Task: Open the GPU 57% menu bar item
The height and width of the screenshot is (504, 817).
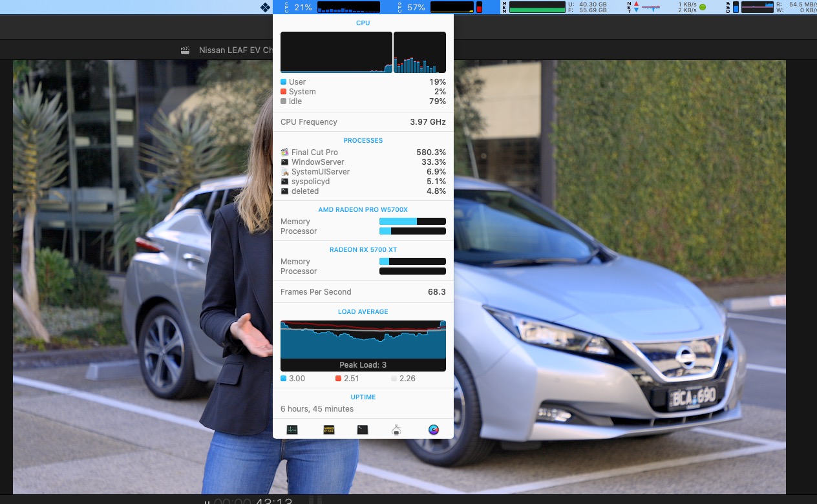Action: pyautogui.click(x=440, y=7)
